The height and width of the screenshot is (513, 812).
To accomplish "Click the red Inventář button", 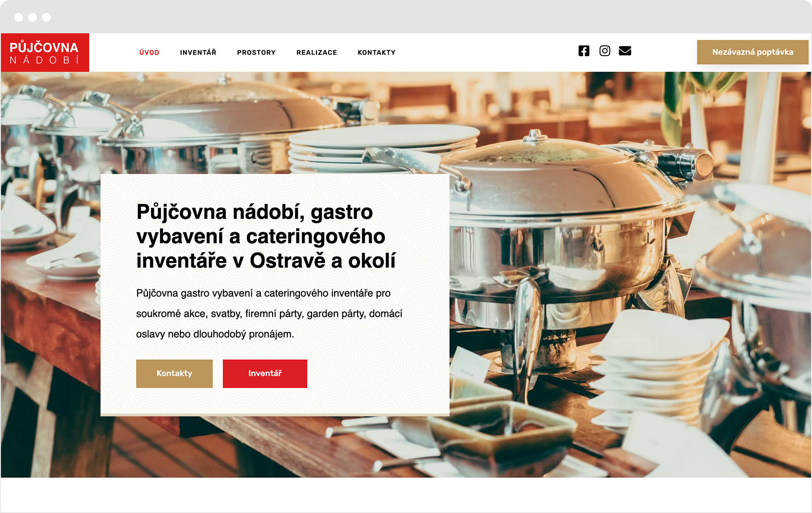I will 265,373.
